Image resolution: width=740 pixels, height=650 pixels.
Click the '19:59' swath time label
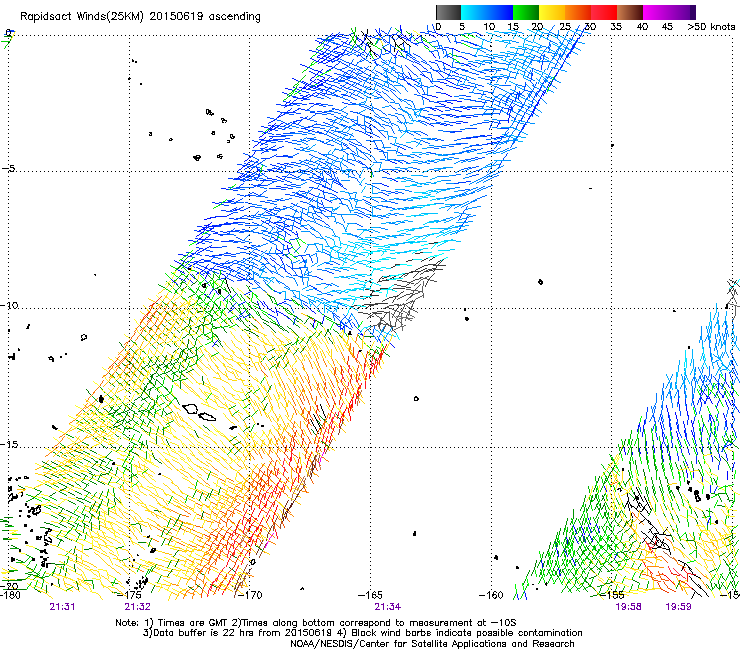[x=678, y=607]
